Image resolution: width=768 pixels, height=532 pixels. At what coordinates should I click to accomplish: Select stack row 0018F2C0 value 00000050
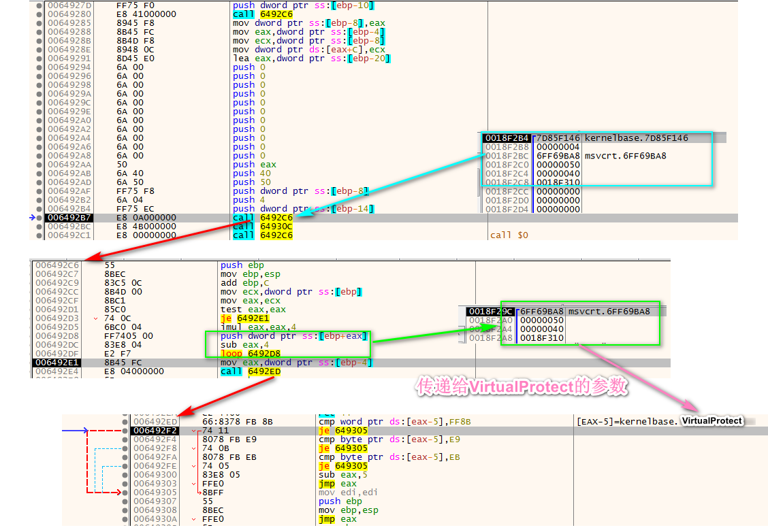[x=558, y=165]
